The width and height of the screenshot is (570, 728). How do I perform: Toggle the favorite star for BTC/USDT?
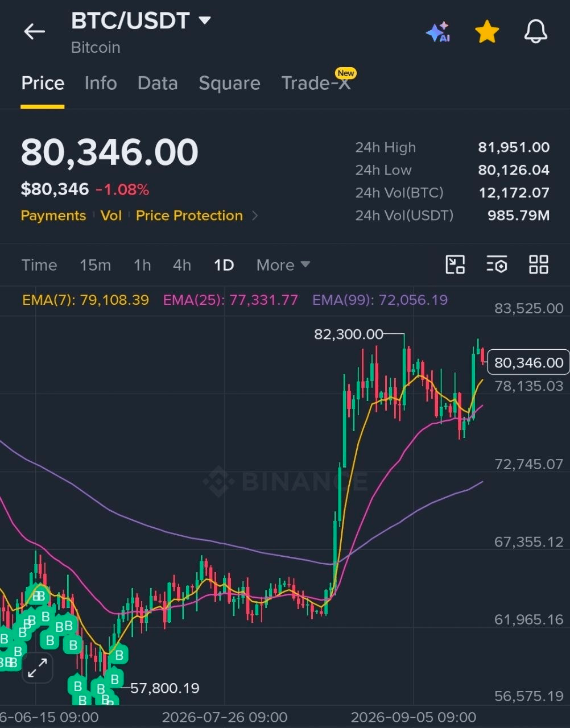(x=487, y=32)
